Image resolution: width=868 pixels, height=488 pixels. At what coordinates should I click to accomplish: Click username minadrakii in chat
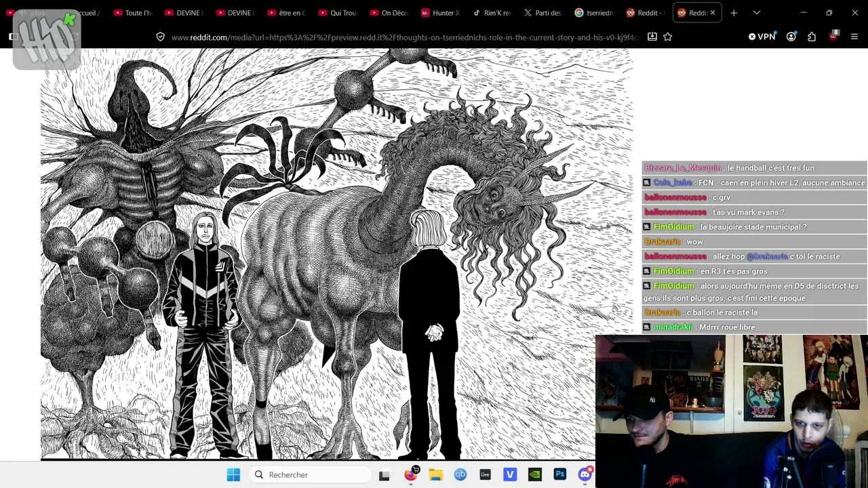673,327
